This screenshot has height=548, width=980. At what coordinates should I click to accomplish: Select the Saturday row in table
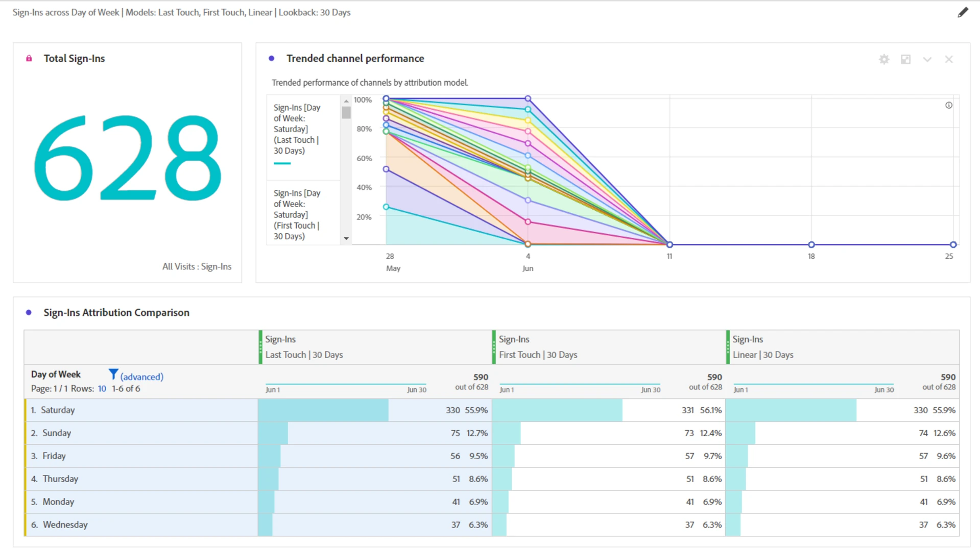click(x=58, y=410)
